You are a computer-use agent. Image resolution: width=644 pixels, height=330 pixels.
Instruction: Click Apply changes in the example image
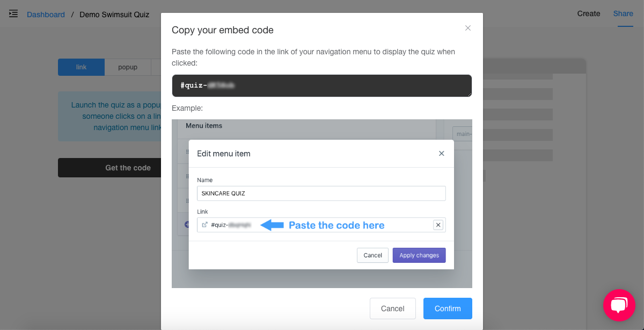[419, 255]
